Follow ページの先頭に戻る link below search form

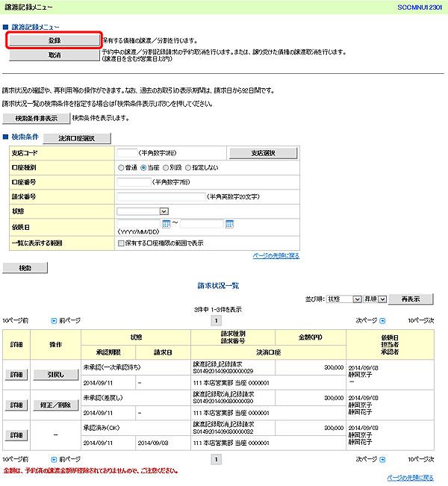coord(276,256)
